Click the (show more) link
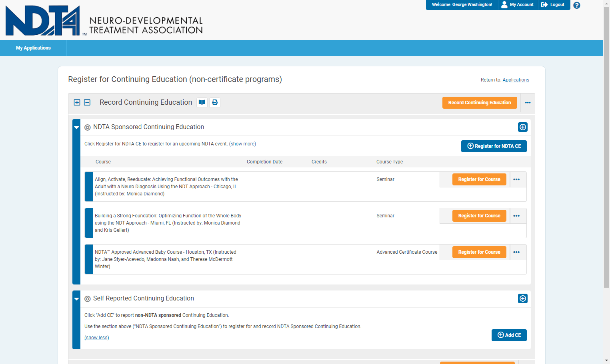 [242, 144]
